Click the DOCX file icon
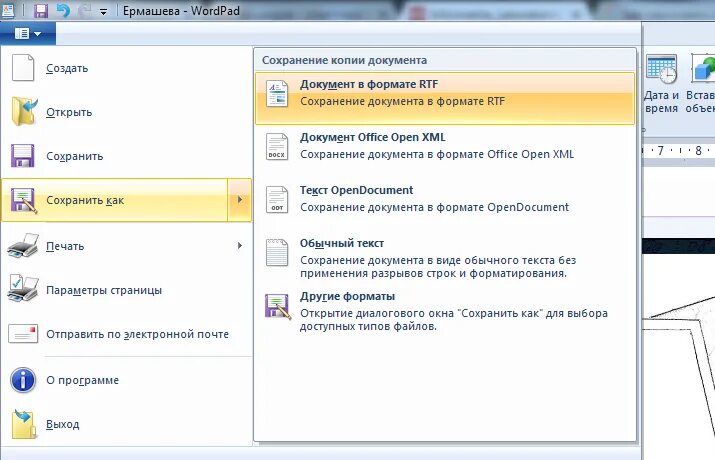 tap(277, 146)
